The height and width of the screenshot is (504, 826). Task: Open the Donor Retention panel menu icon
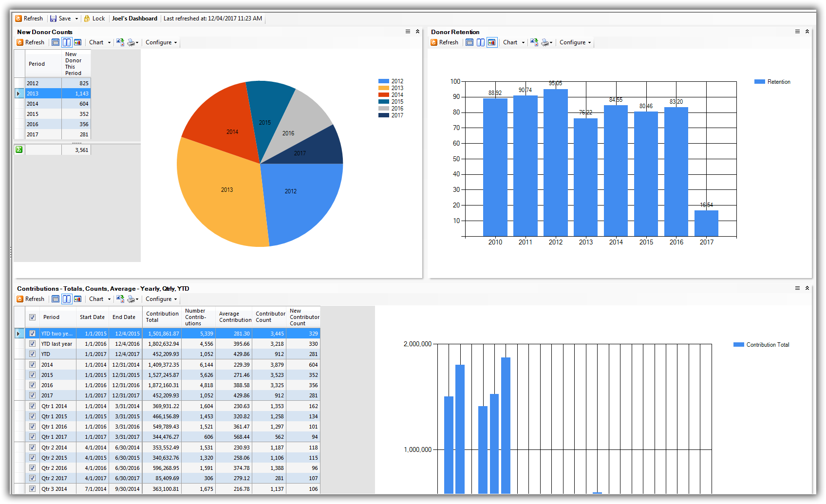pyautogui.click(x=797, y=32)
